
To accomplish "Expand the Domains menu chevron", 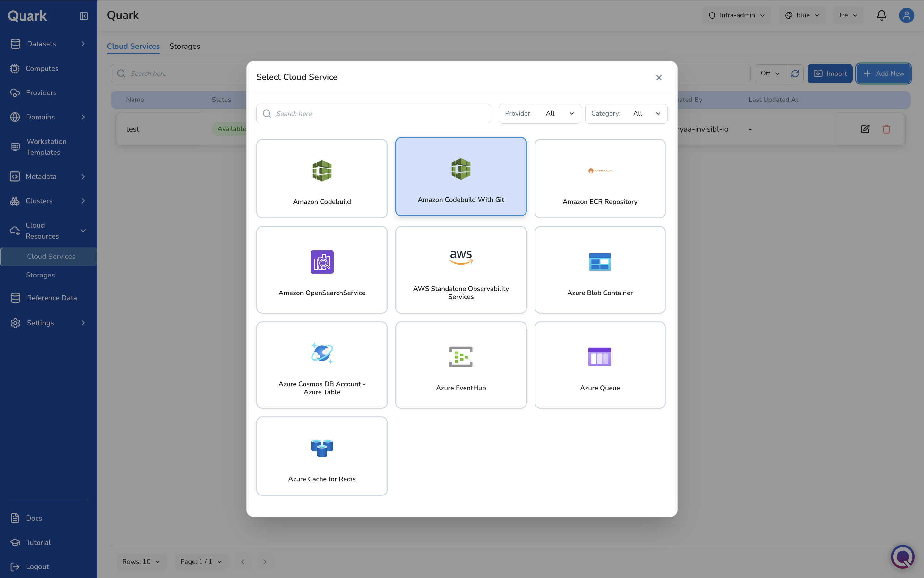I will tap(83, 117).
